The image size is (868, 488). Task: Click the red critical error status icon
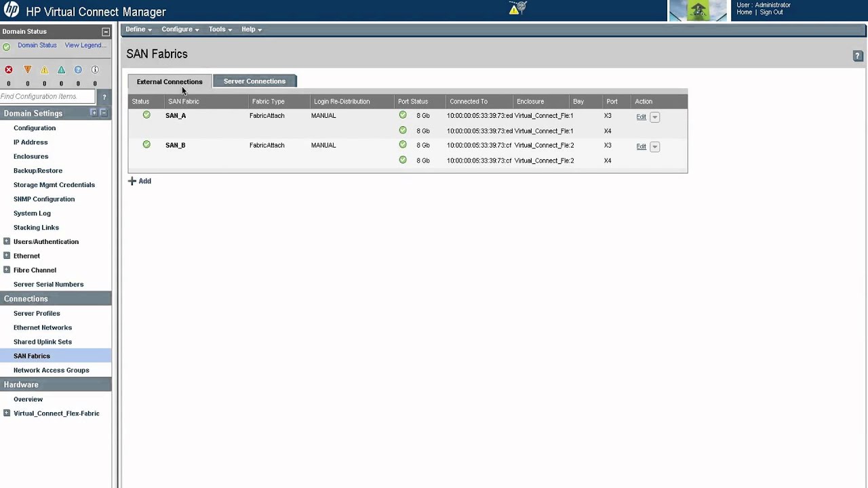pyautogui.click(x=9, y=70)
